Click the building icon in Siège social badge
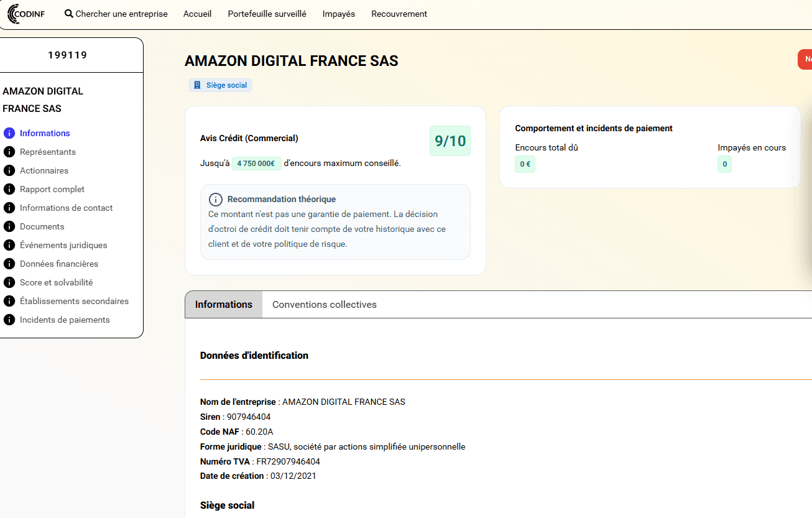This screenshot has width=812, height=518. pyautogui.click(x=198, y=85)
